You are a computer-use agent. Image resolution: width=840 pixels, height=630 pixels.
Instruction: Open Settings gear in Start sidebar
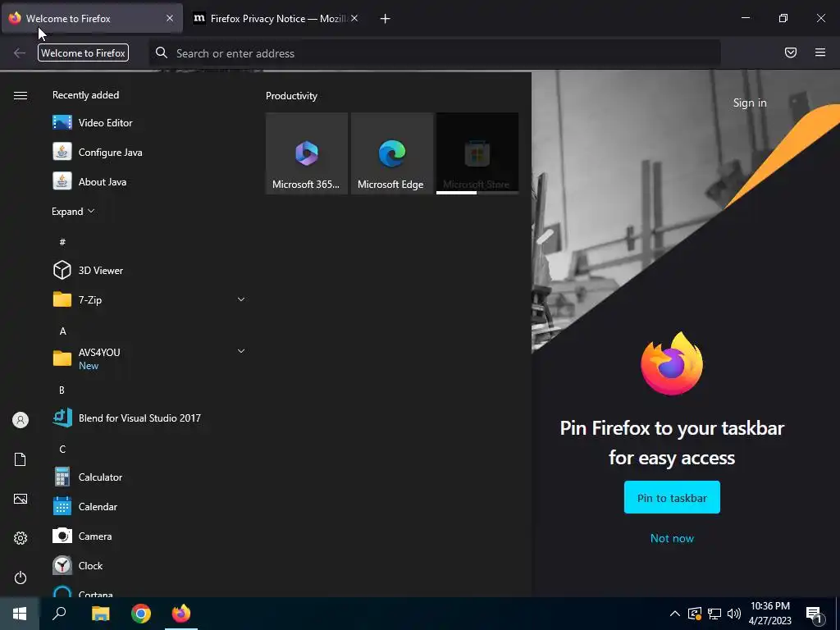pyautogui.click(x=21, y=538)
